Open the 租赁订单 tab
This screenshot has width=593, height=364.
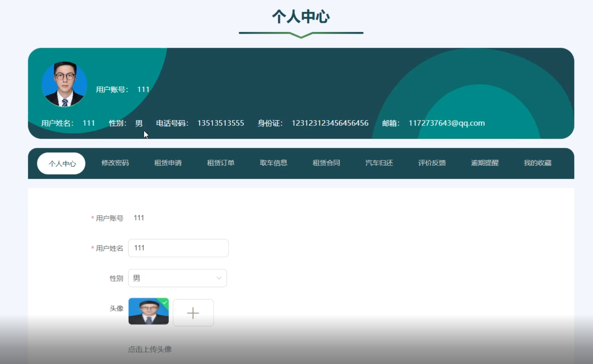pos(221,163)
